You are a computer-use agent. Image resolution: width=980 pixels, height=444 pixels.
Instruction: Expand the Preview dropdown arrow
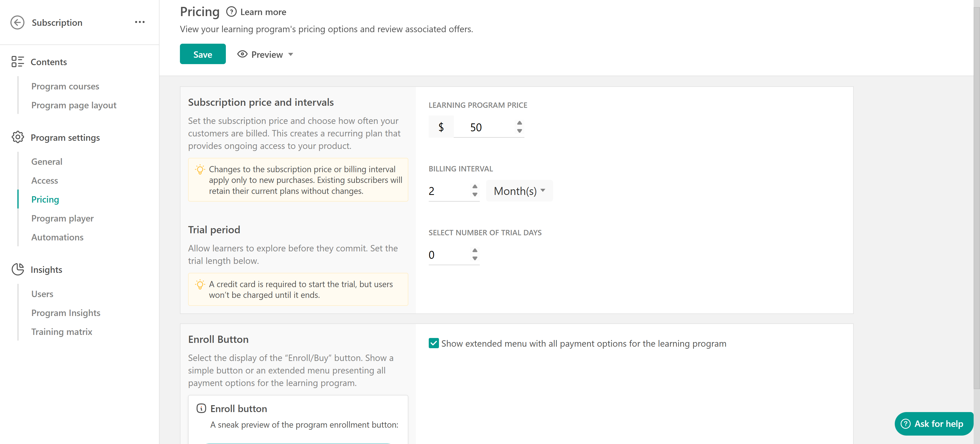pyautogui.click(x=291, y=54)
